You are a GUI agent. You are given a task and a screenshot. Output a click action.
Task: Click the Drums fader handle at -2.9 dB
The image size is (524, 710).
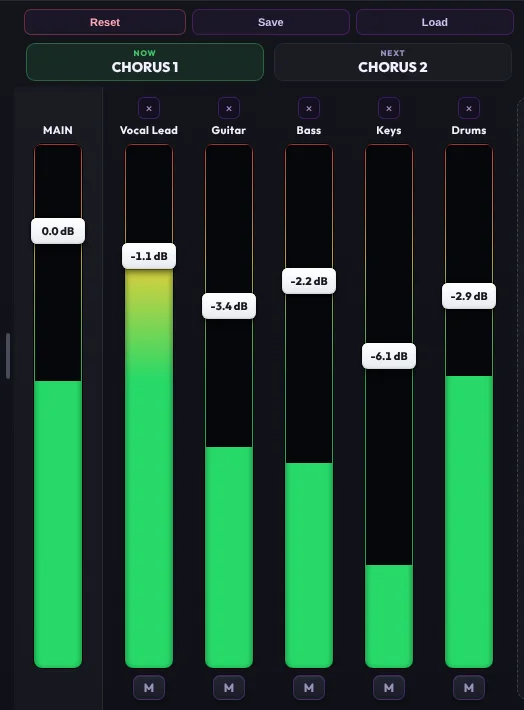click(x=469, y=296)
